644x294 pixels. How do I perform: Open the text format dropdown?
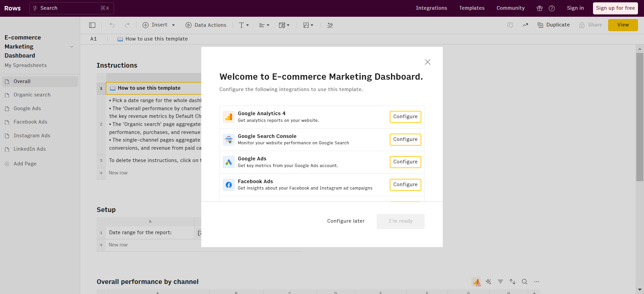pos(244,25)
